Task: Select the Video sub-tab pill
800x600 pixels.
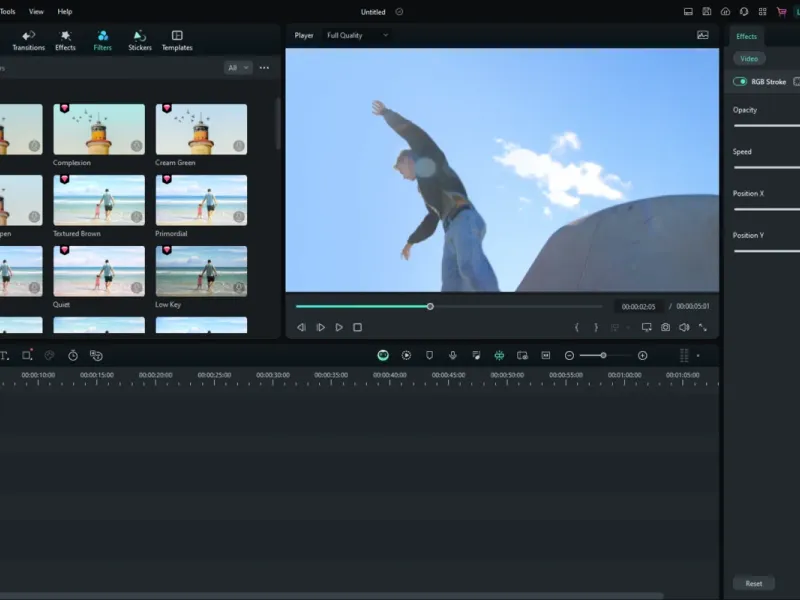Action: 749,59
